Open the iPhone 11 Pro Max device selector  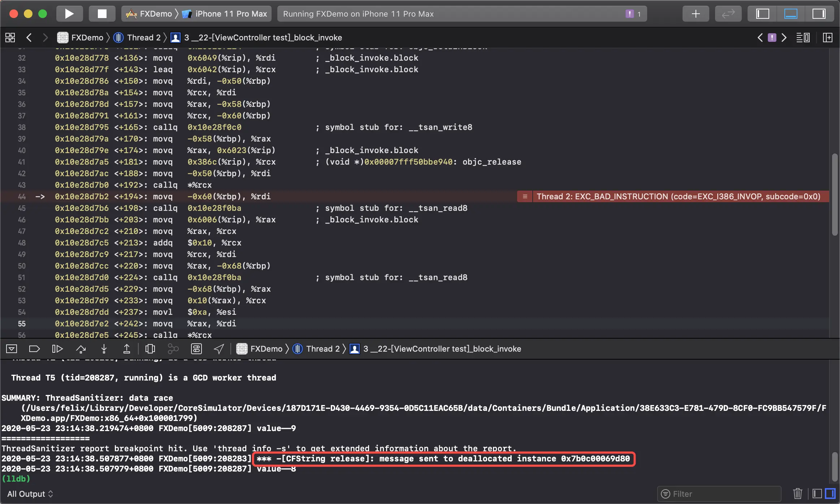(x=230, y=14)
